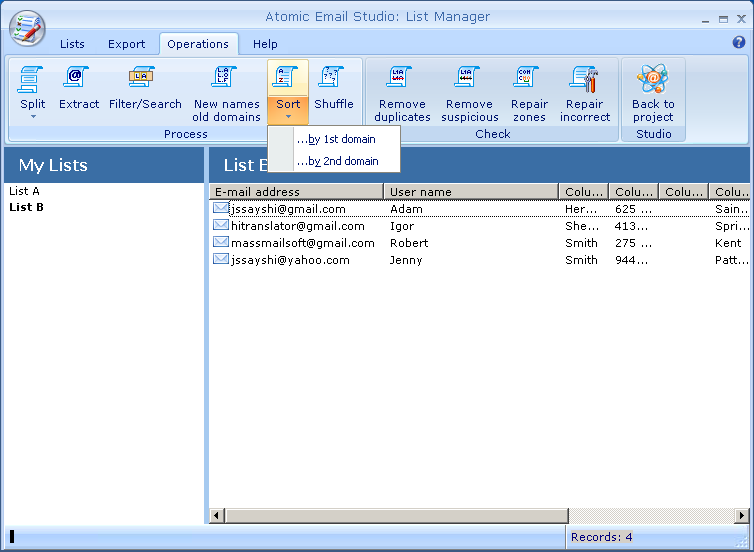Shuffle the list with Shuffle tool
Image resolution: width=754 pixels, height=552 pixels.
[x=334, y=89]
